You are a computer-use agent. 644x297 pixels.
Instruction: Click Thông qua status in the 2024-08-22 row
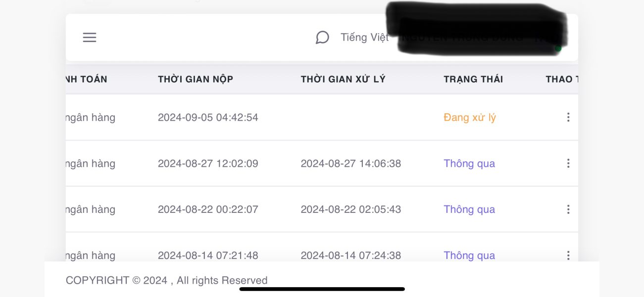pos(469,210)
